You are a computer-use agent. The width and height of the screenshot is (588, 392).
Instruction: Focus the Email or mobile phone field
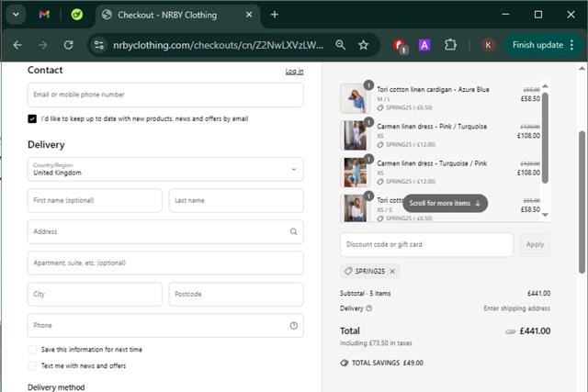[165, 95]
